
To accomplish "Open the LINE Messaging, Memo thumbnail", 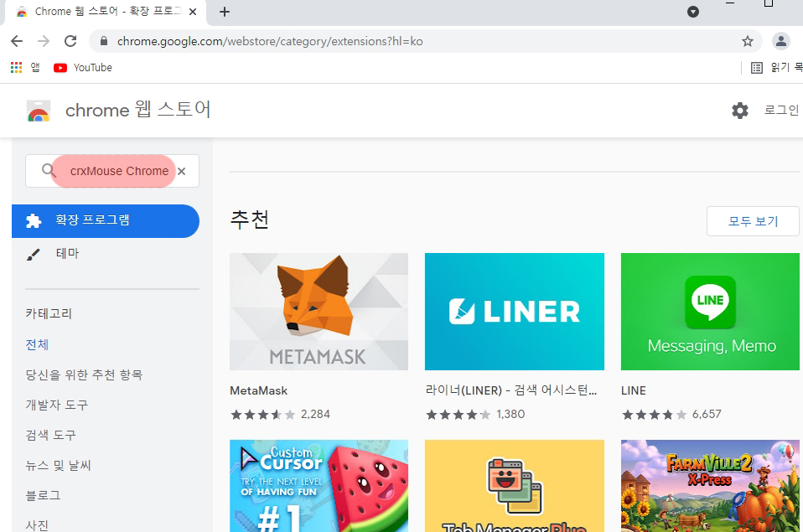I will click(710, 312).
